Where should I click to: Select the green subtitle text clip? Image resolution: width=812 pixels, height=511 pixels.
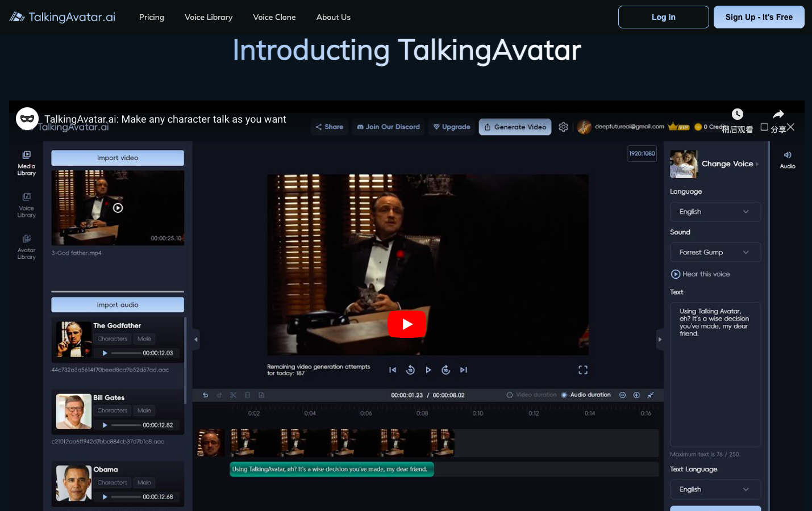click(332, 469)
